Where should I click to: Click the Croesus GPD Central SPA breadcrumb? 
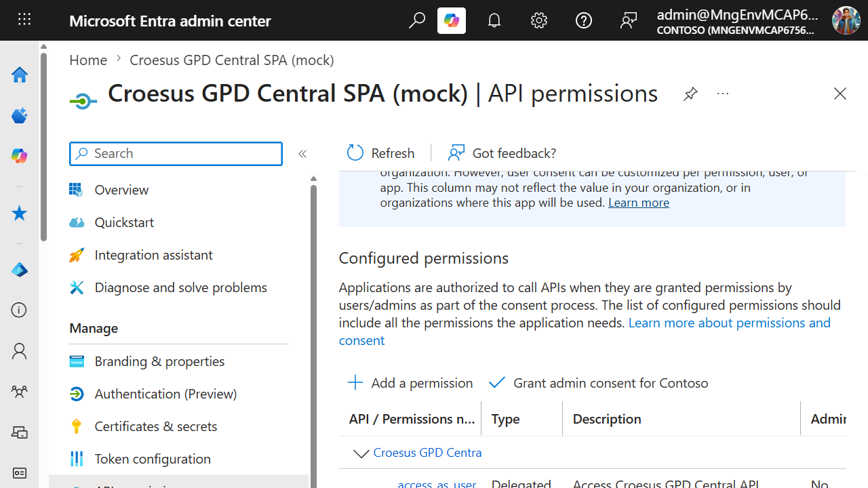tap(232, 60)
